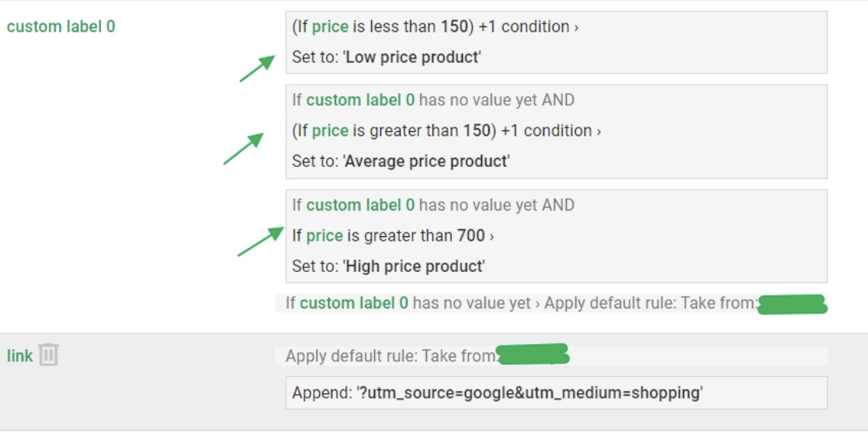Viewport: 868px width, 432px height.
Task: Open the 'custom label 0' attribute heading
Action: pyautogui.click(x=61, y=26)
